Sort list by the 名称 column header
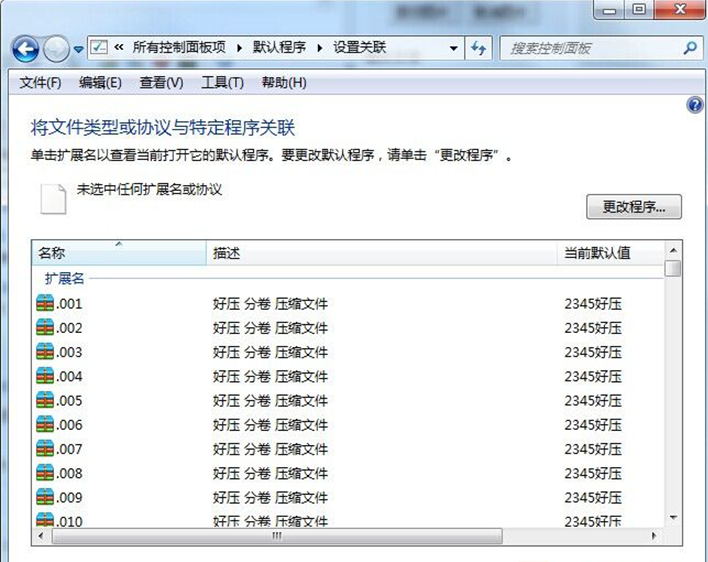 pyautogui.click(x=120, y=254)
